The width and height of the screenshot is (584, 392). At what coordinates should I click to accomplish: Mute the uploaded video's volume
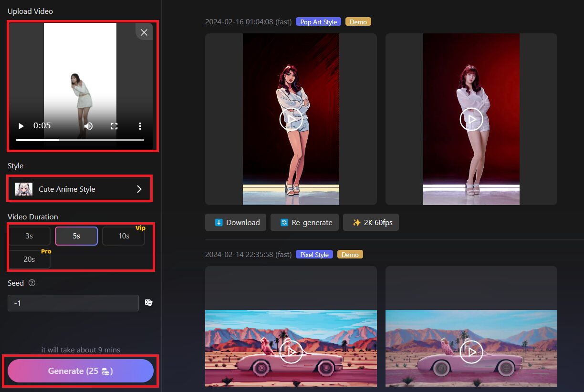click(88, 126)
